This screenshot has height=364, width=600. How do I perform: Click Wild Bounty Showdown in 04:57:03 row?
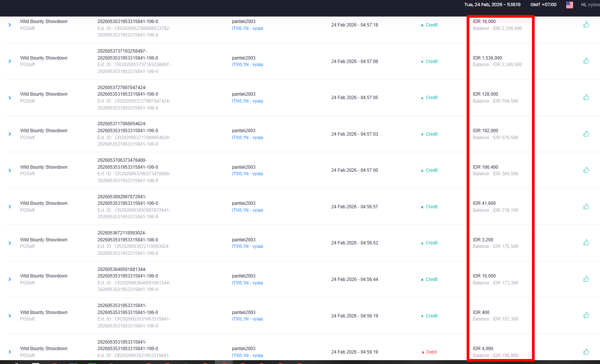click(x=44, y=131)
